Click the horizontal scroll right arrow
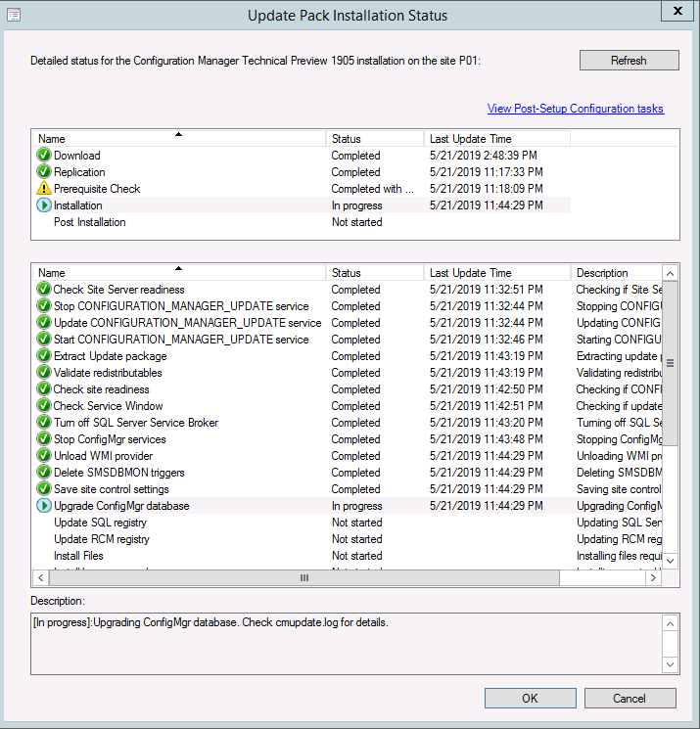Screen dimensions: 700x729 coord(653,578)
